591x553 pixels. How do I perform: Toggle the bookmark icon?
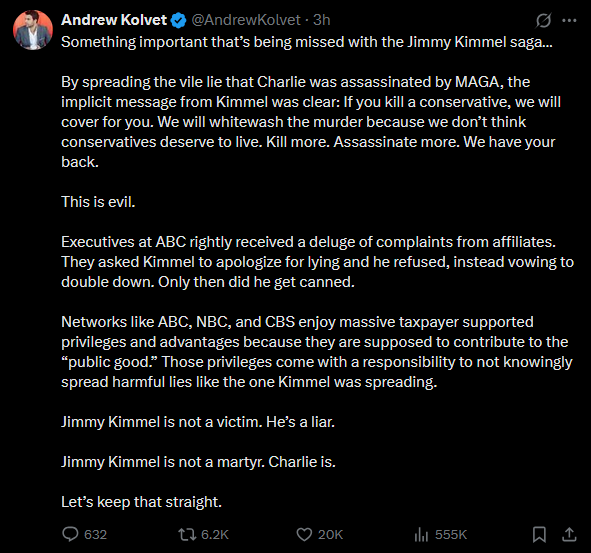pos(539,534)
